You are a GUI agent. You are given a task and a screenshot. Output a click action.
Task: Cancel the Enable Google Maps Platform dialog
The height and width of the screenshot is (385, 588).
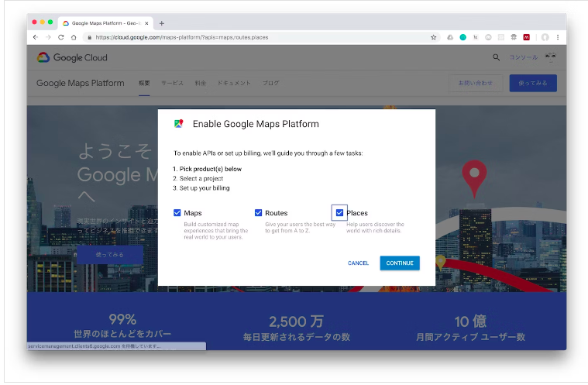coord(358,263)
